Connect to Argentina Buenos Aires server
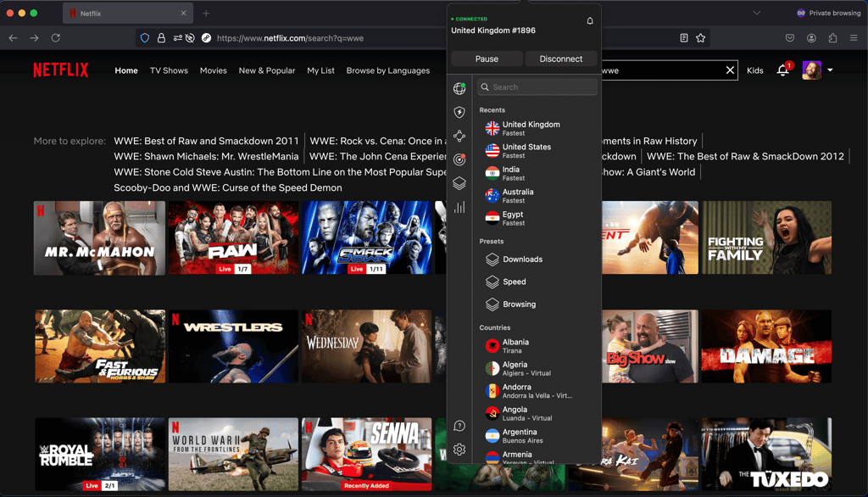 coord(538,436)
